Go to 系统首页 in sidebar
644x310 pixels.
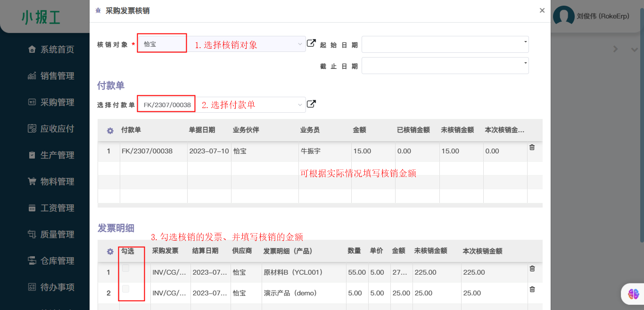(57, 50)
